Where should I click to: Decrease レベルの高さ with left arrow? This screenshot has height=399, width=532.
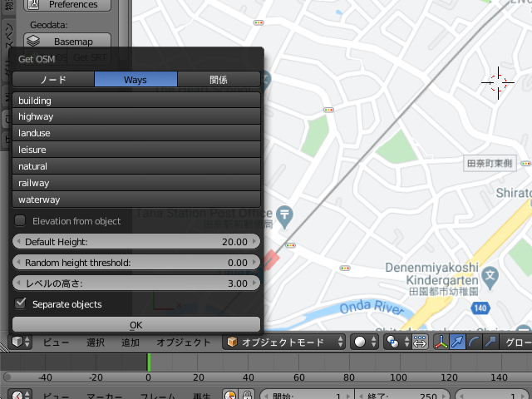pyautogui.click(x=18, y=283)
